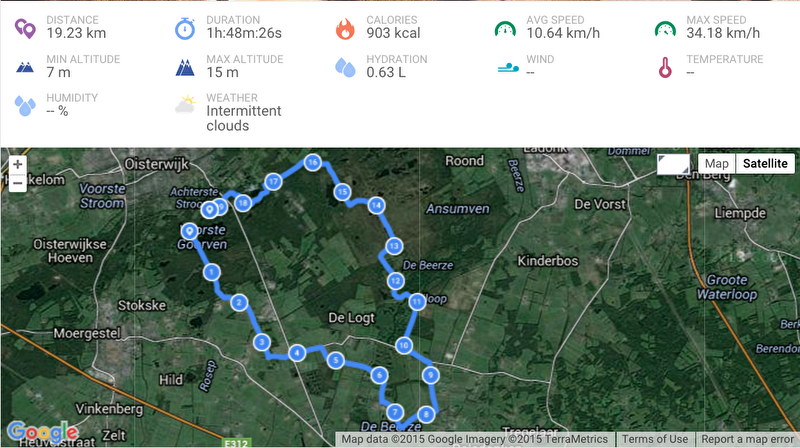Click the distance pin icon
The image size is (800, 448).
24,29
